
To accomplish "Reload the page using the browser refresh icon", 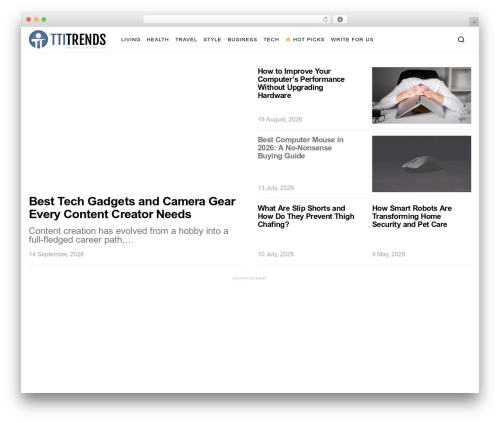I will [x=325, y=20].
